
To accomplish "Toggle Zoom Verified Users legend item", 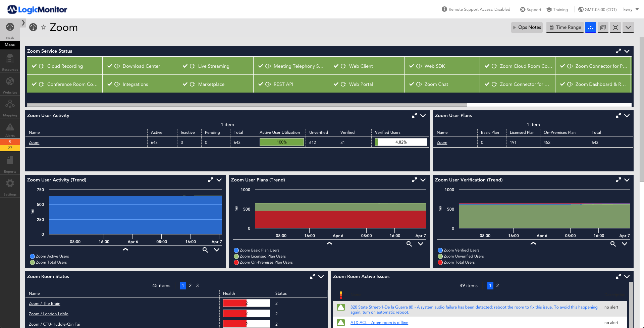I will coord(461,250).
